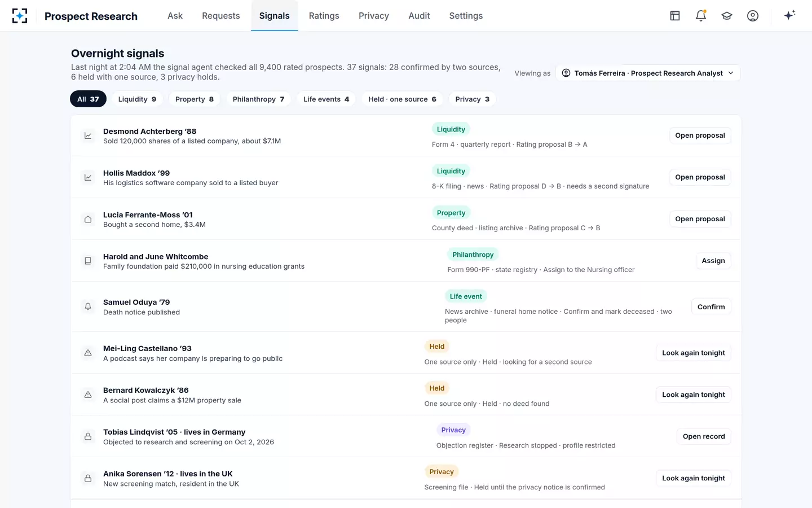This screenshot has width=812, height=508.
Task: Click the chart icon beside Desmond Achterberg
Action: [88, 135]
